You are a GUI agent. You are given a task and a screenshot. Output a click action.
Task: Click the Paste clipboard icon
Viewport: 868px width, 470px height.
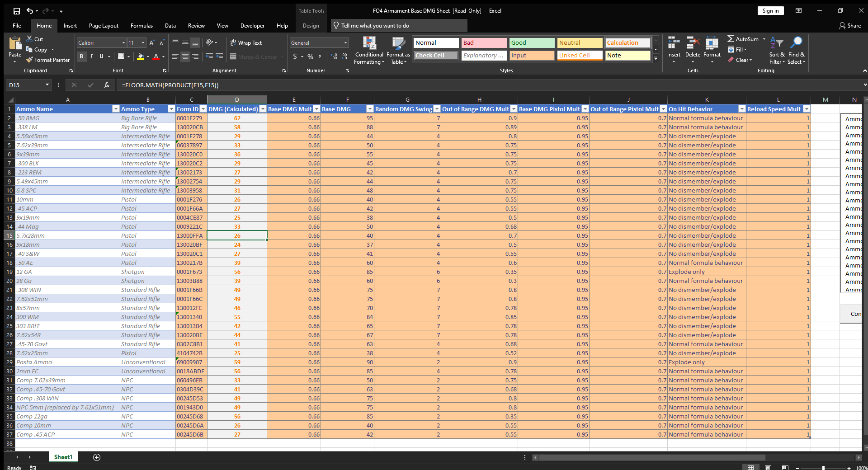click(x=15, y=44)
